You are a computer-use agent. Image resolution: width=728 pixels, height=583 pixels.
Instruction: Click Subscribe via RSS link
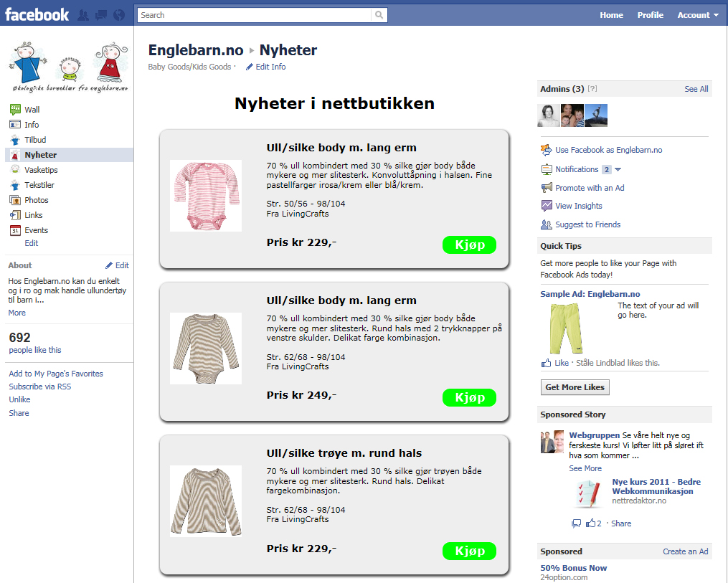pyautogui.click(x=40, y=387)
